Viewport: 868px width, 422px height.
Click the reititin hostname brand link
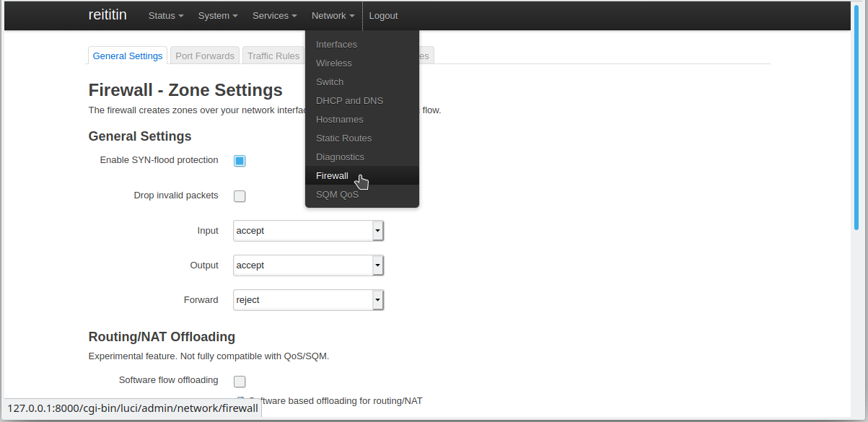tap(108, 15)
